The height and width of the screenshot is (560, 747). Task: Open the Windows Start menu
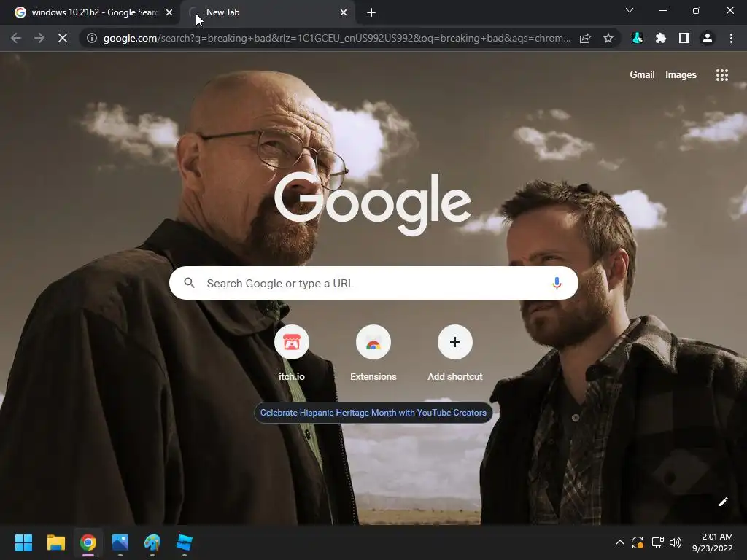pos(23,542)
